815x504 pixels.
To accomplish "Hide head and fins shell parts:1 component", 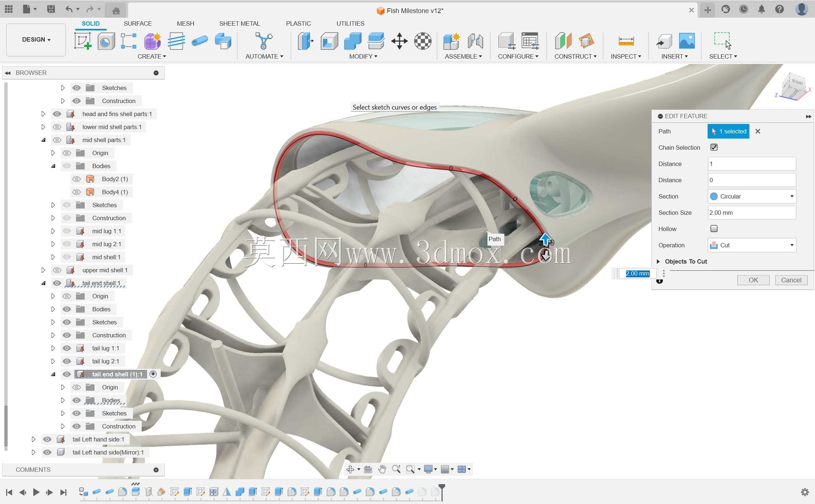I will click(x=57, y=114).
